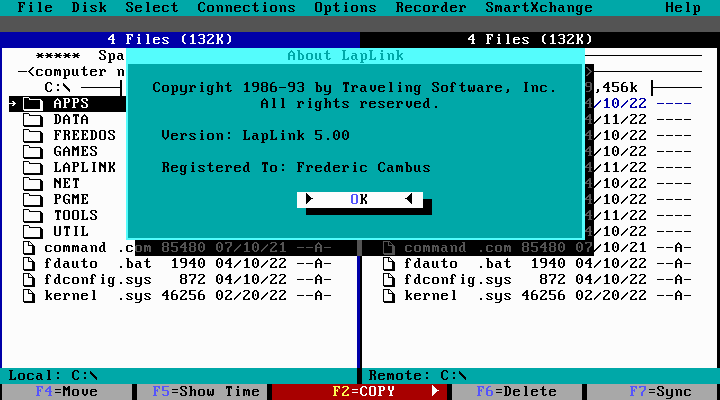Open the File menu
This screenshot has width=720, height=400.
tap(35, 8)
